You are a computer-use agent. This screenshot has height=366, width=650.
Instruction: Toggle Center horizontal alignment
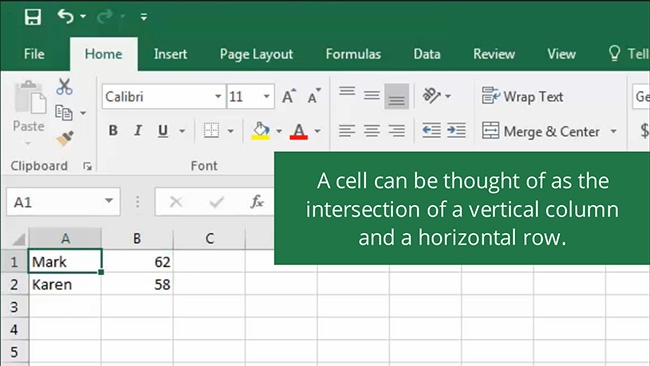[372, 131]
